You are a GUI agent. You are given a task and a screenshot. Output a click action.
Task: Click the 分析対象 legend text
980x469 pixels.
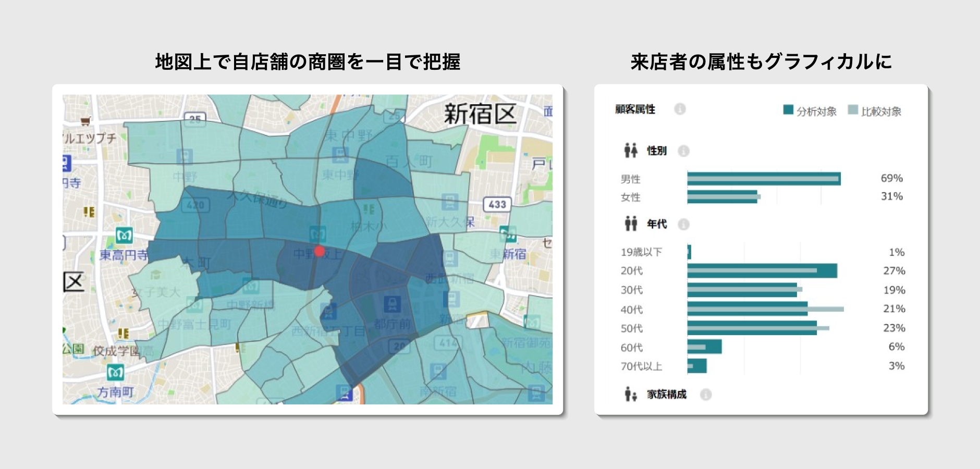click(816, 112)
